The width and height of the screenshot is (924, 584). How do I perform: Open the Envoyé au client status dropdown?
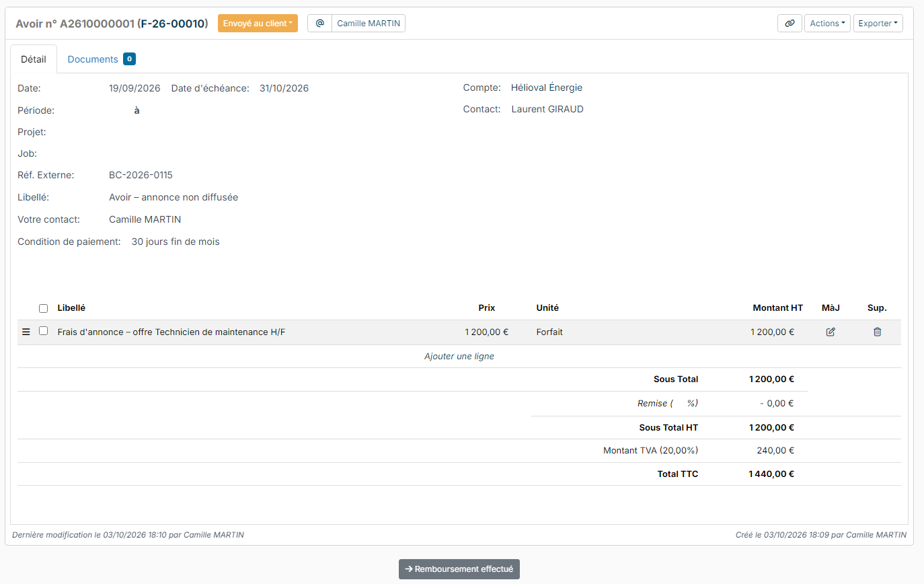point(258,24)
